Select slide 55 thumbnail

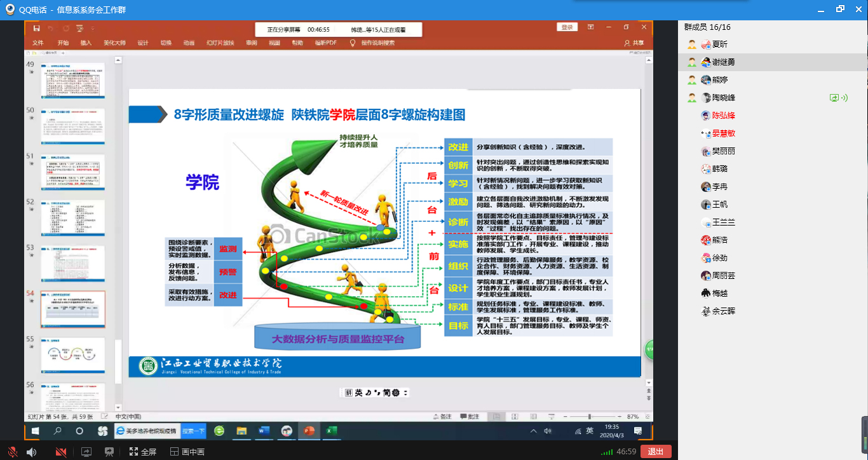[x=73, y=355]
